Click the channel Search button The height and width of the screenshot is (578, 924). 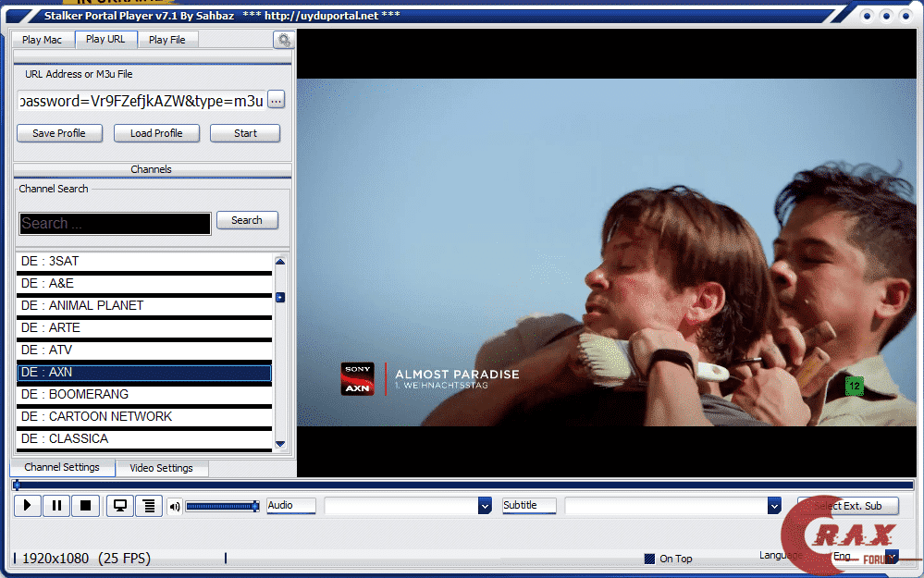tap(247, 220)
